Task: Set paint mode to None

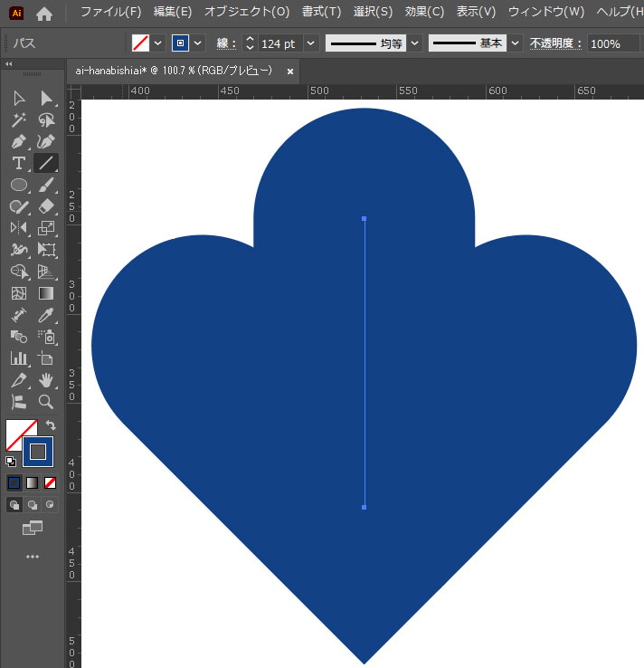Action: [51, 482]
